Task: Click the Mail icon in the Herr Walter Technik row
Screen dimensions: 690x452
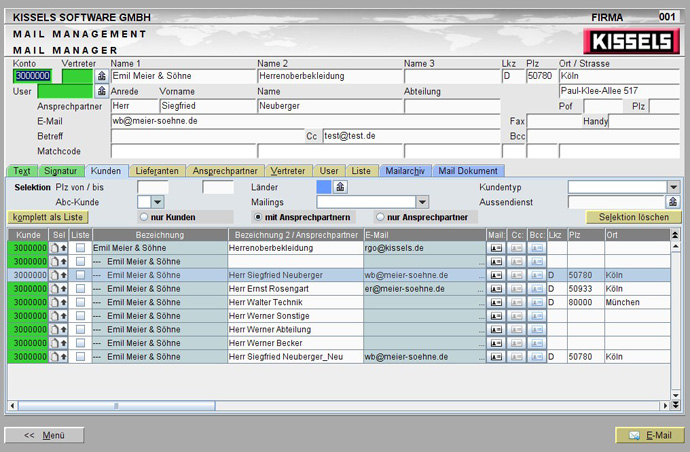Action: tap(496, 303)
